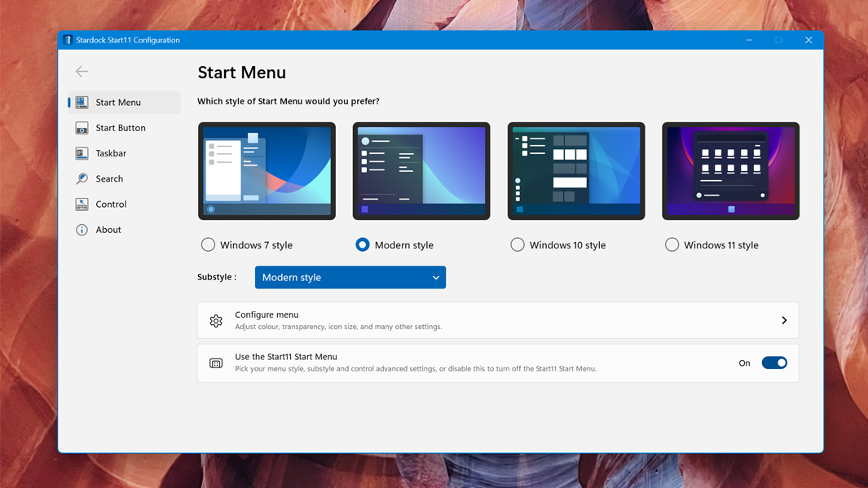Select the Windows 7 style radio button
This screenshot has width=868, height=488.
pos(208,244)
